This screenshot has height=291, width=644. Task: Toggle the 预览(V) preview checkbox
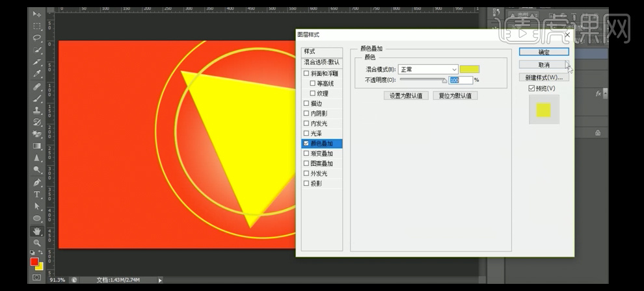[x=531, y=88]
